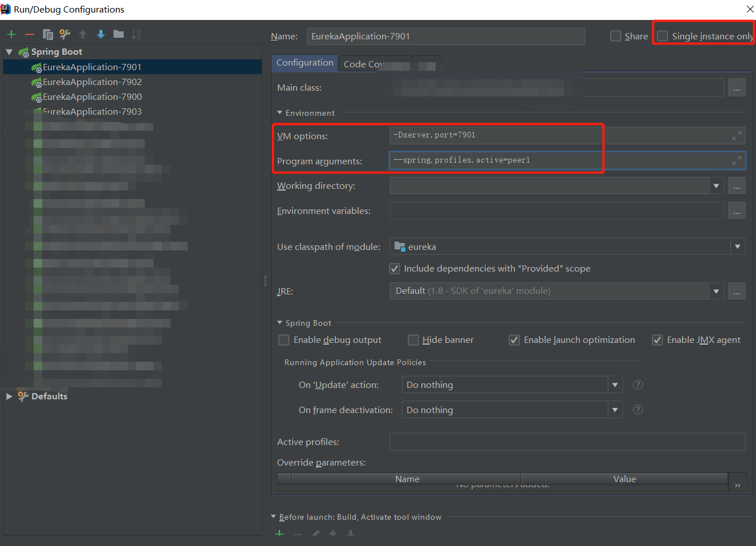
Task: Enable debug output checkbox
Action: (284, 340)
